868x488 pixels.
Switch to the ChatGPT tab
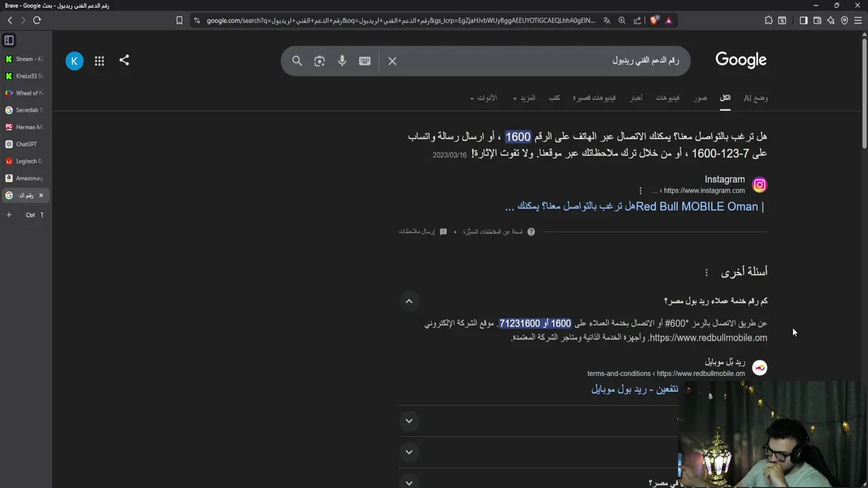(25, 144)
